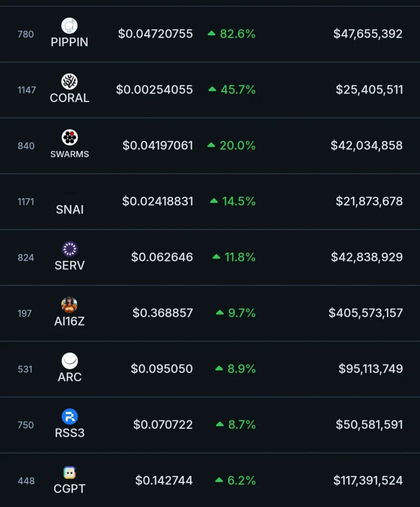Image resolution: width=420 pixels, height=507 pixels.
Task: Select rank number 750 for RSS3
Action: 26,425
